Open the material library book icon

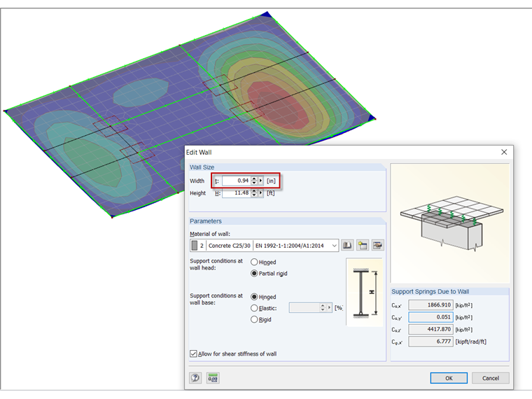click(347, 245)
